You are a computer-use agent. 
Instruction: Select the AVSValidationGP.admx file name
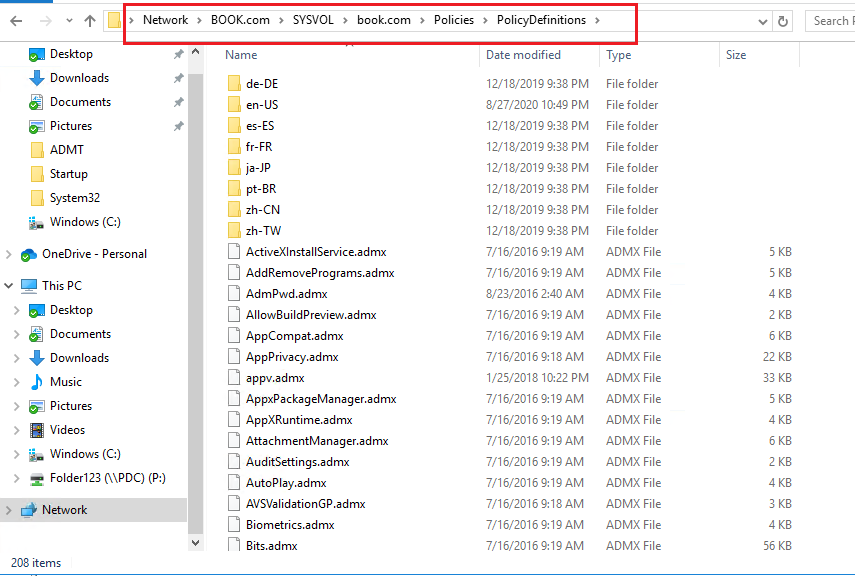305,504
